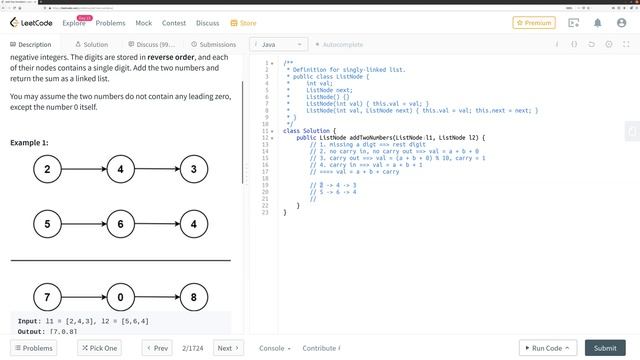Click the Store cart icon
The height and width of the screenshot is (360, 640).
[x=234, y=23]
